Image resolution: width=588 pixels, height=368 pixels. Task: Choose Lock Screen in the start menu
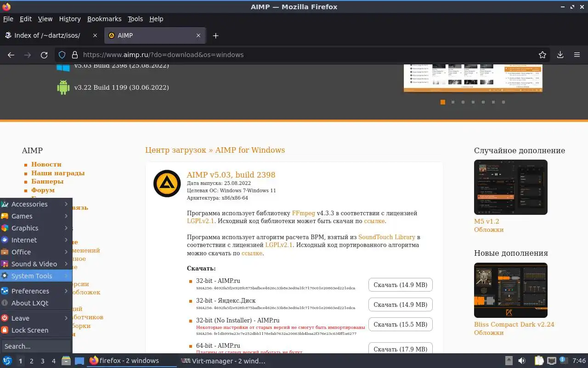36,330
